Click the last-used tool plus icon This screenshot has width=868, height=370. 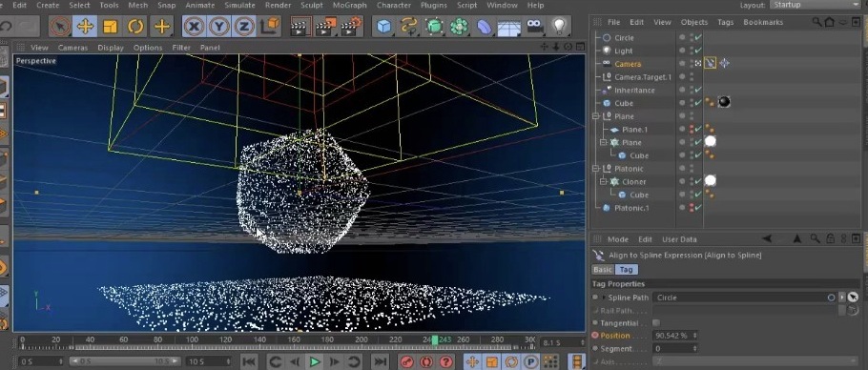161,26
